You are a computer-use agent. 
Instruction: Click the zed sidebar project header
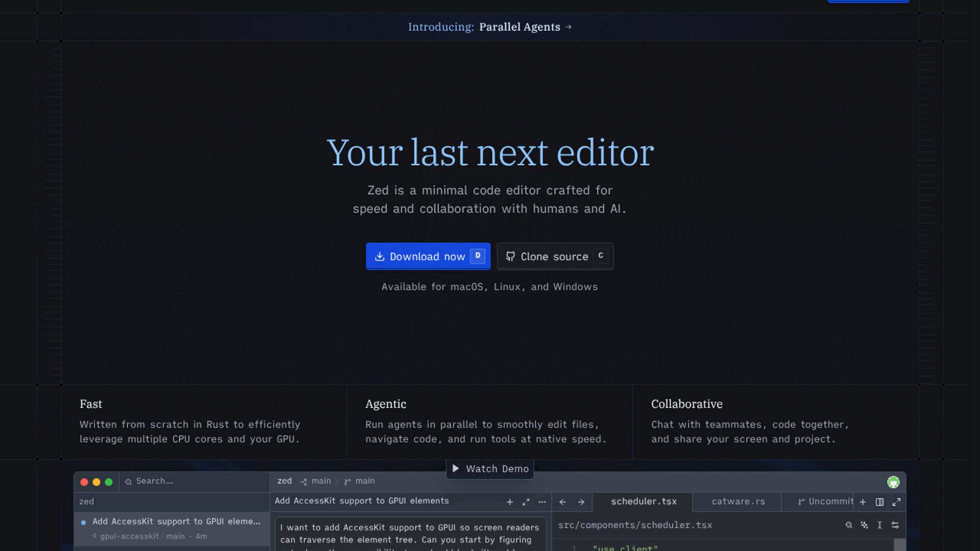pos(86,502)
